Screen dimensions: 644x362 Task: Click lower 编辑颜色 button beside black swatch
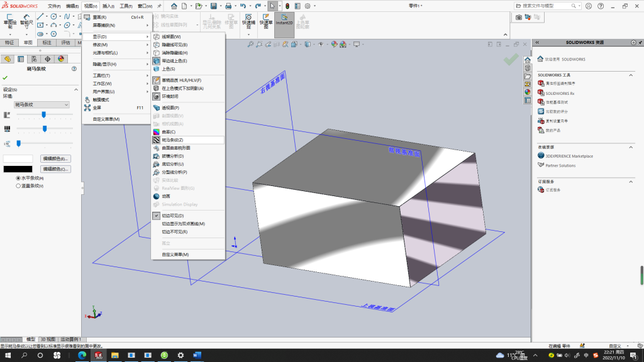(55, 169)
